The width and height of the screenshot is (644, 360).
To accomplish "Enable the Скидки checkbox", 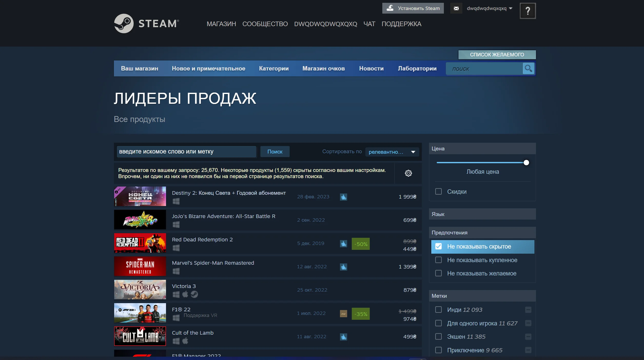I will 438,191.
